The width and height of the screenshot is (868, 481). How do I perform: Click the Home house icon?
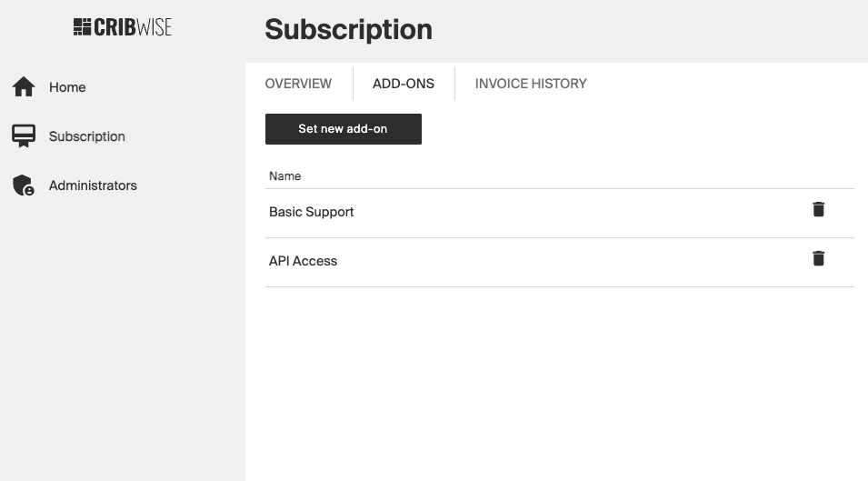coord(24,87)
